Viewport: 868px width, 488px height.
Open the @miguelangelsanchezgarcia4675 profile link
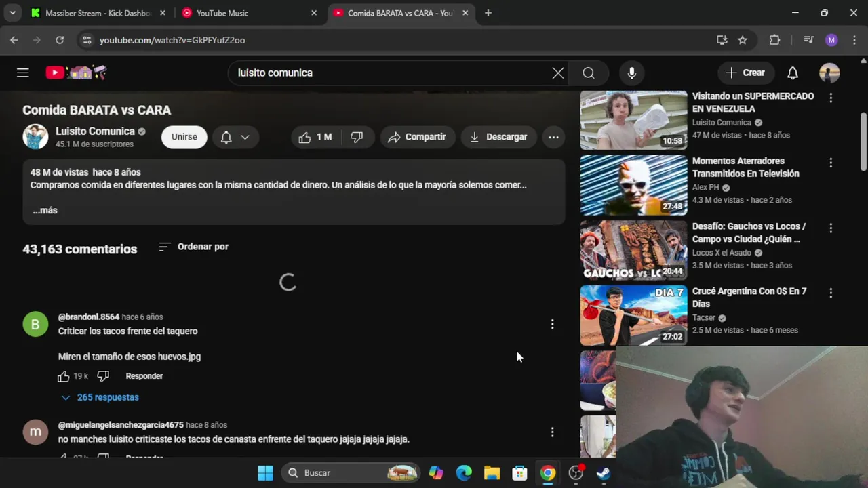tap(121, 425)
